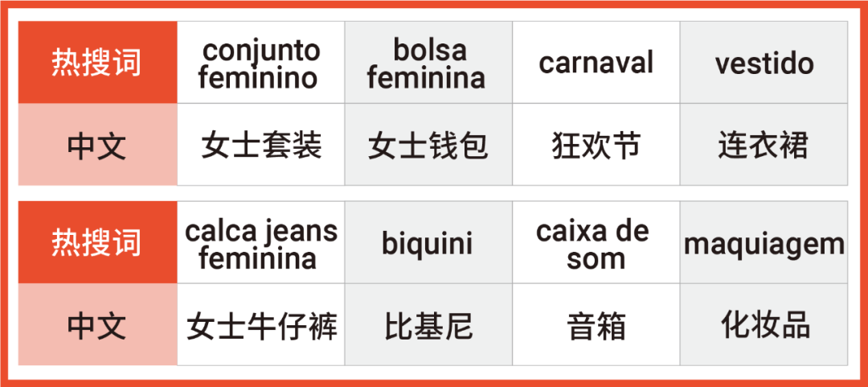Image resolution: width=868 pixels, height=387 pixels.
Task: Click the 热搜词 header beside calca jeans feminina
Action: (x=97, y=243)
